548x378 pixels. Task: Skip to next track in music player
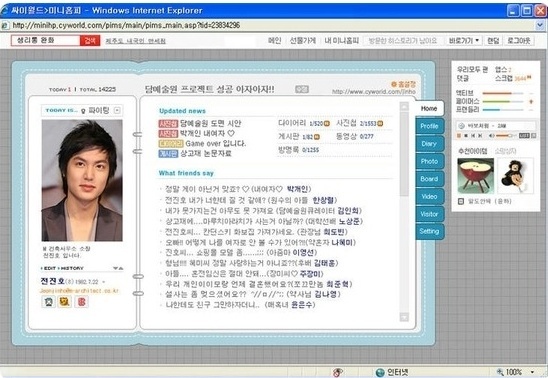[x=480, y=136]
